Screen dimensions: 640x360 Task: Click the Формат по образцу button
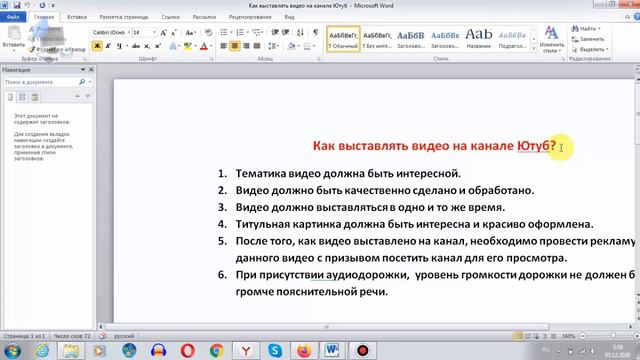58,49
